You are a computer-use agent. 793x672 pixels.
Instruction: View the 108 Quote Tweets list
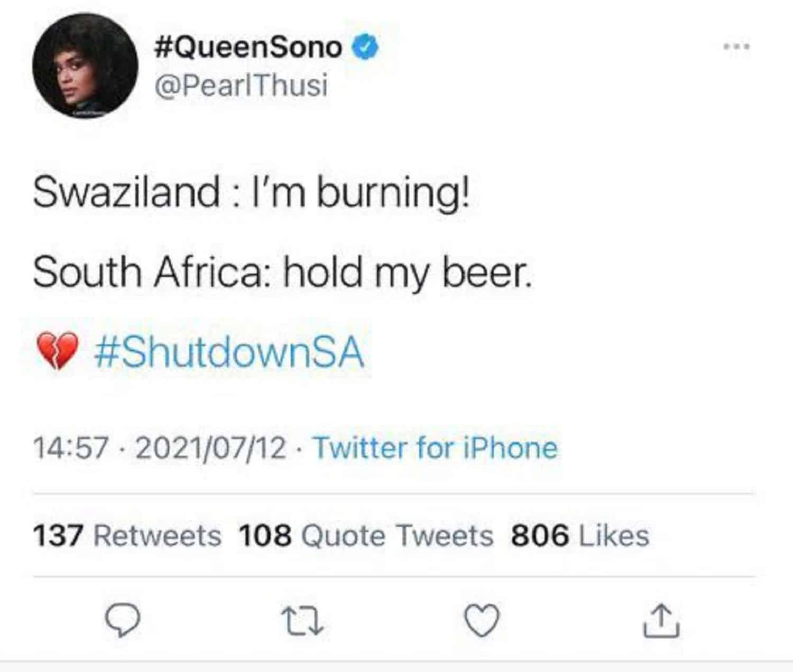(366, 536)
